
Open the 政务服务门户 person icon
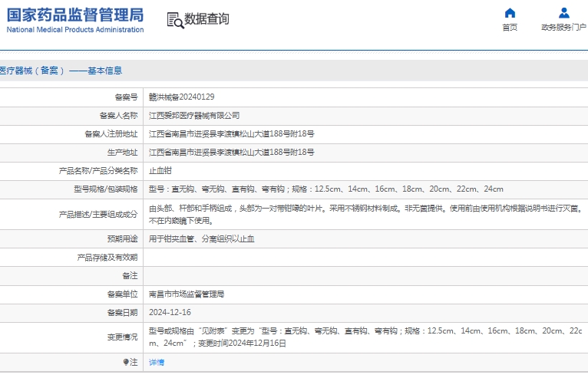(563, 13)
